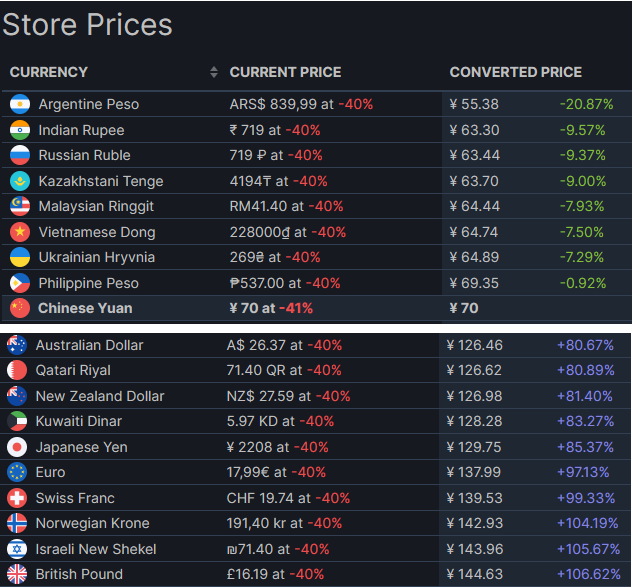Click the Australia flag icon
The image size is (632, 587).
(17, 345)
